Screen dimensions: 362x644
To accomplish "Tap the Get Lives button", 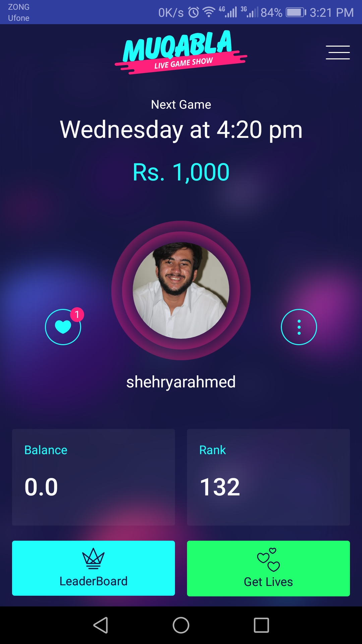I will 268,568.
